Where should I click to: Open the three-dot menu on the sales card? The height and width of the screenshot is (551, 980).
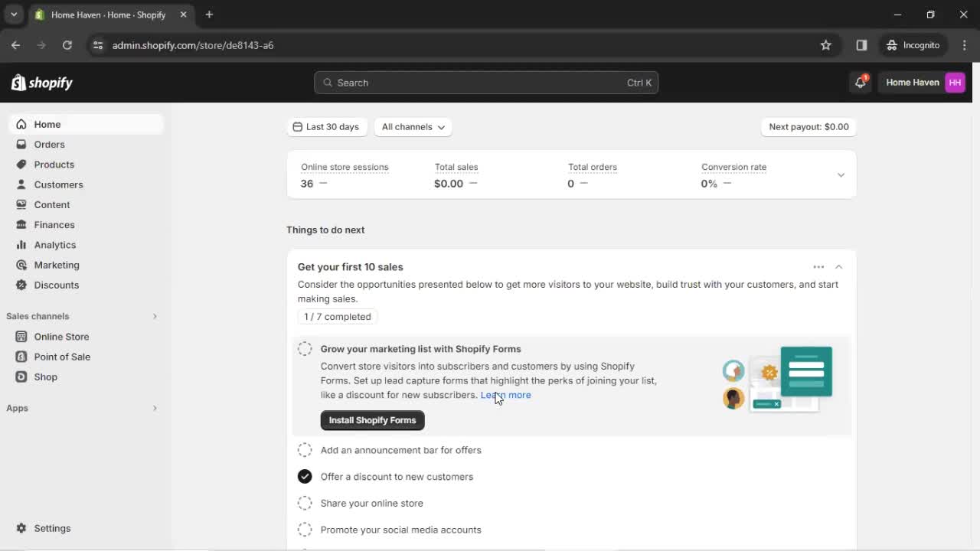pos(818,267)
